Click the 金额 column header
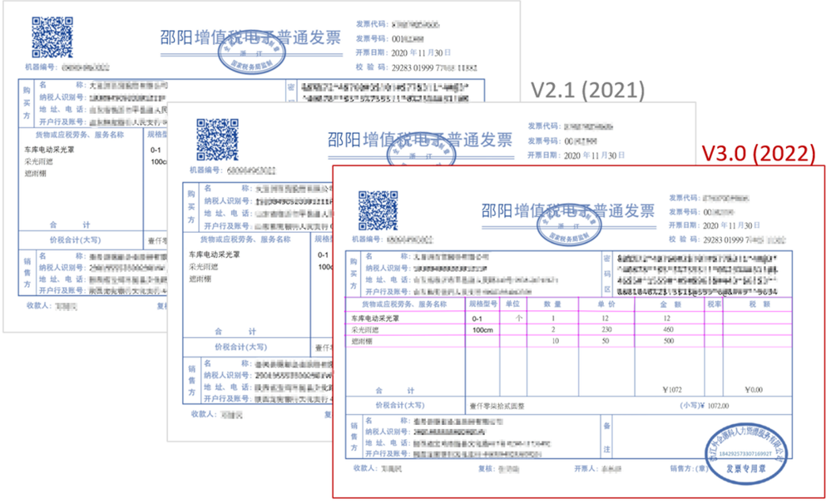This screenshot has width=831, height=504. [670, 304]
